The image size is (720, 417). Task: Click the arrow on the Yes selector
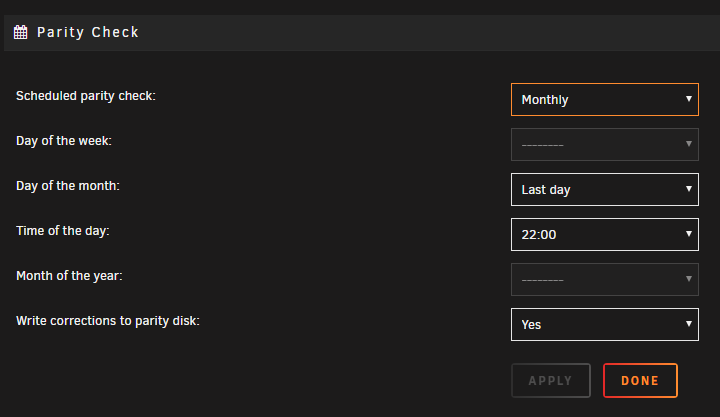(x=688, y=324)
